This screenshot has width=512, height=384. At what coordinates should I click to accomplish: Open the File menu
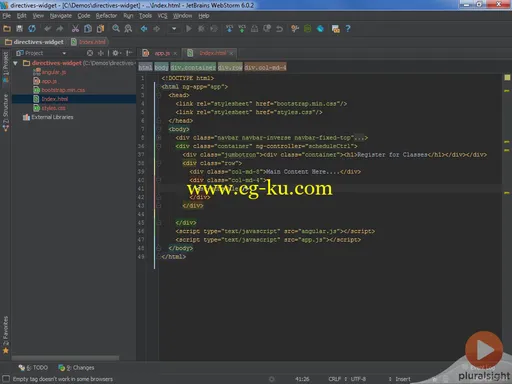pos(7,16)
